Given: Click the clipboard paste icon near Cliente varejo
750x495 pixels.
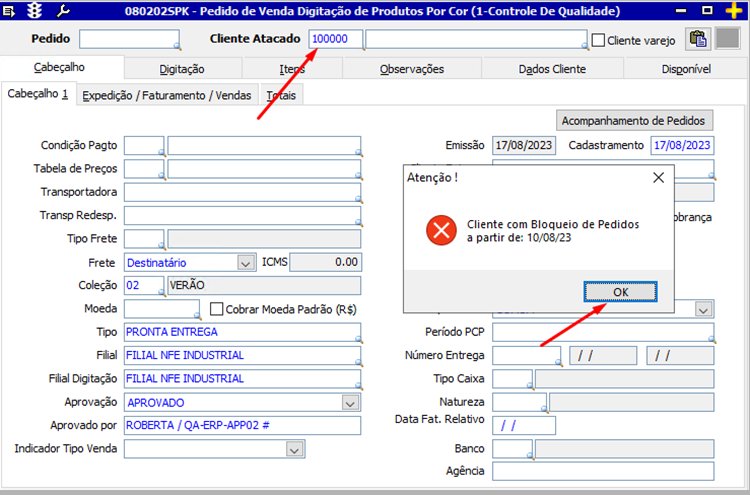Looking at the screenshot, I should pyautogui.click(x=698, y=39).
